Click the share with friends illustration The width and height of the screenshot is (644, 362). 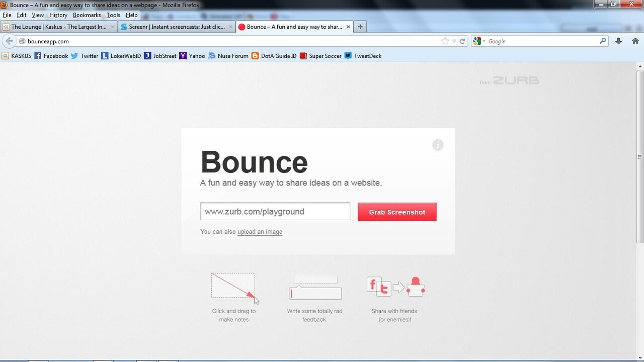point(395,287)
